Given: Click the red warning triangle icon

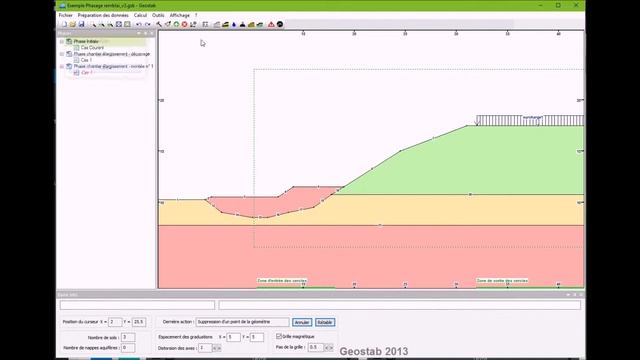Looking at the screenshot, I should tap(271, 24).
